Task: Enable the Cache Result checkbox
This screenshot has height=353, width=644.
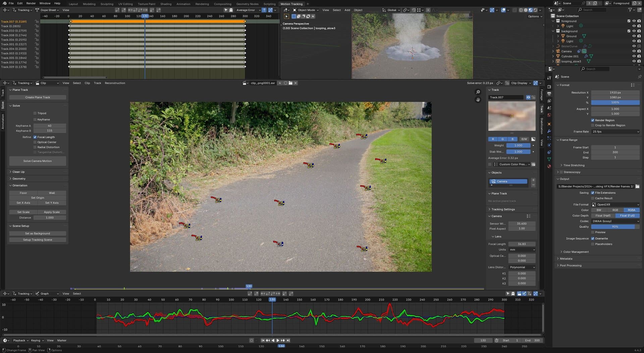Action: pyautogui.click(x=593, y=198)
